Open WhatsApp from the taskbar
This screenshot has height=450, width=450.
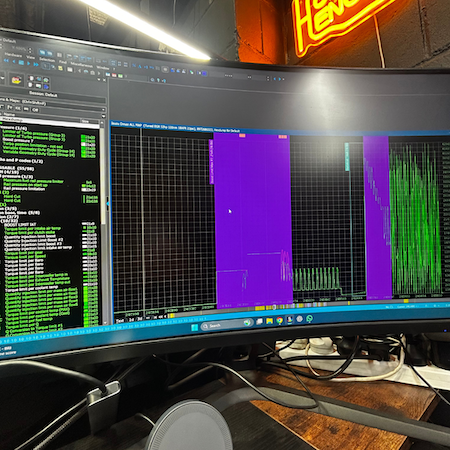coord(310,319)
